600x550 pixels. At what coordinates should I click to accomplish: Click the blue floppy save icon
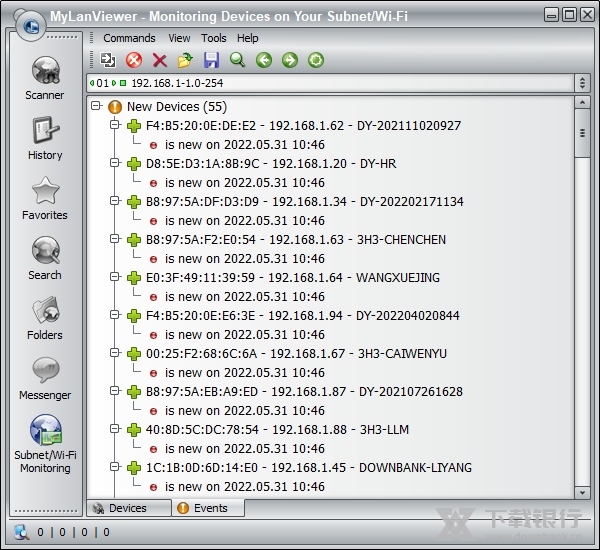[x=211, y=61]
